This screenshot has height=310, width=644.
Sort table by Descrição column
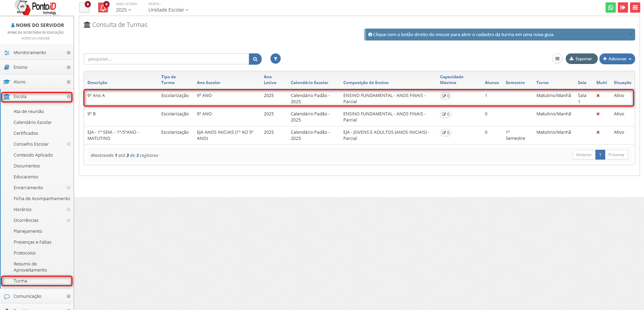point(97,83)
